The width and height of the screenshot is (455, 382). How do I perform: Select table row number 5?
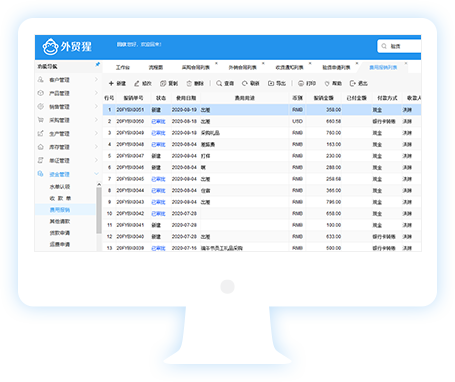pyautogui.click(x=262, y=156)
